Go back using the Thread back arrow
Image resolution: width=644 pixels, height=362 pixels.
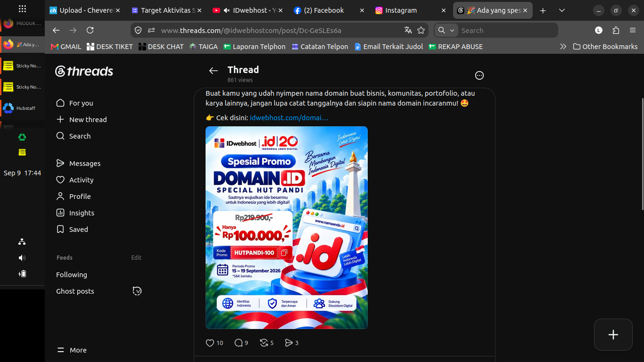[214, 71]
